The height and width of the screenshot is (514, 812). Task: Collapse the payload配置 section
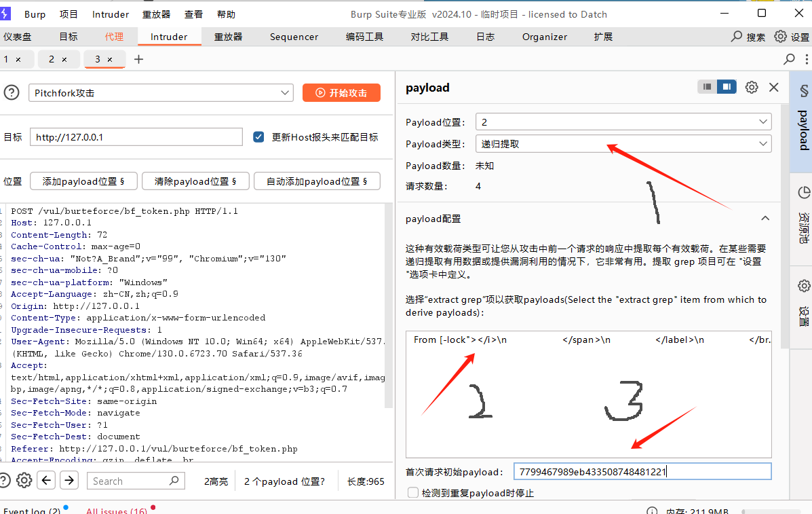pos(765,218)
